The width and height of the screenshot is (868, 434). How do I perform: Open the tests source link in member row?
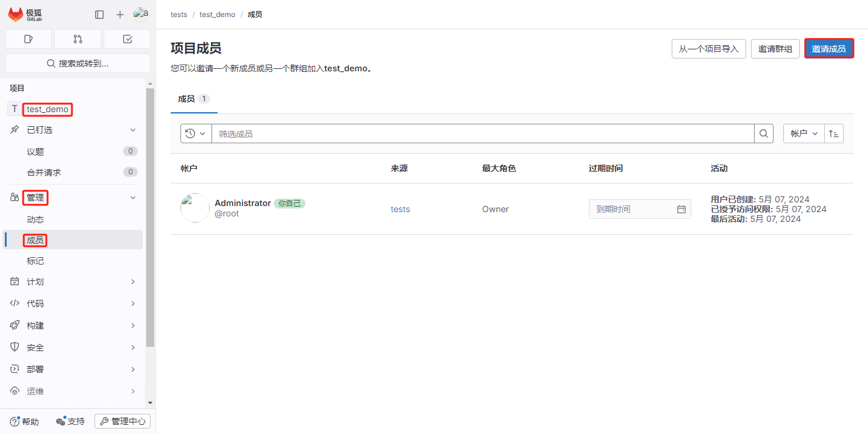click(x=400, y=208)
